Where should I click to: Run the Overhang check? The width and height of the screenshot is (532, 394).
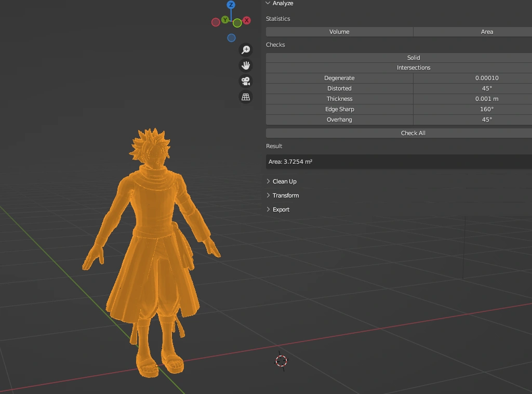tap(339, 120)
